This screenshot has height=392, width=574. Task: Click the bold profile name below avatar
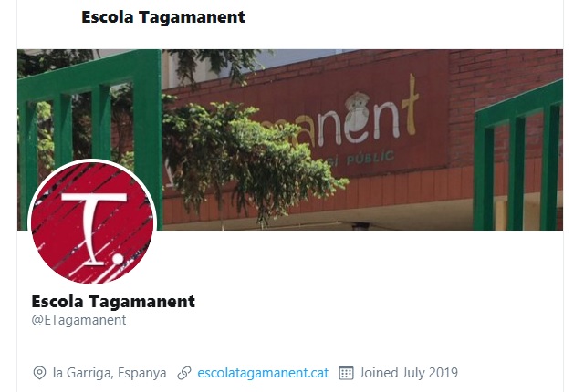click(x=113, y=302)
